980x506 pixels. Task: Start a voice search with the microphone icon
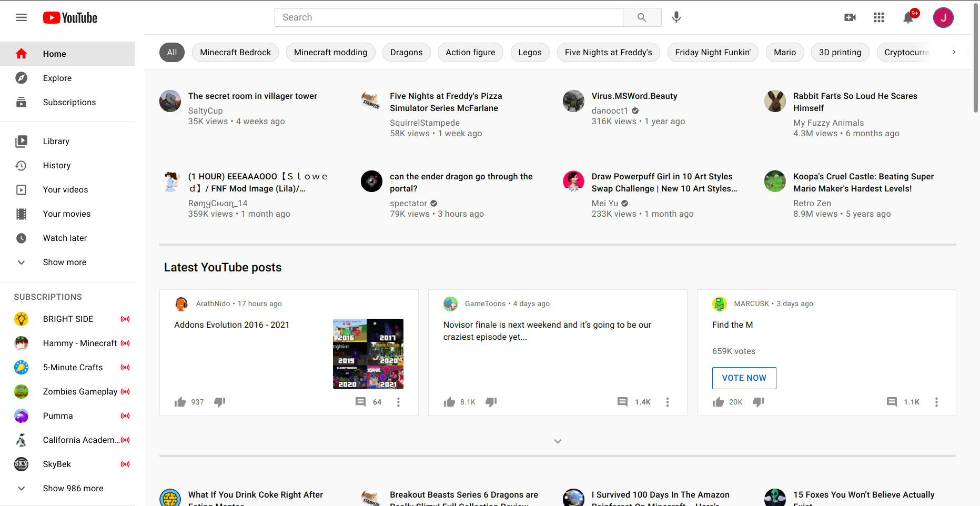[x=676, y=17]
